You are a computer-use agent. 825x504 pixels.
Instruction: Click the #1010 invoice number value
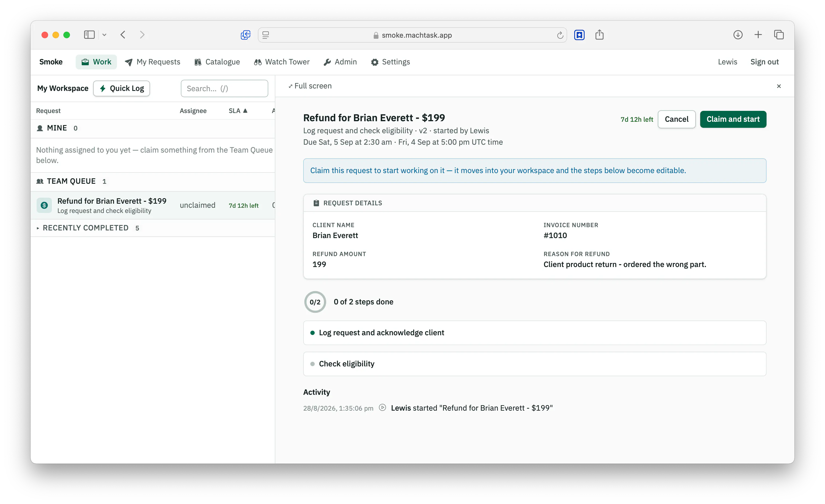pyautogui.click(x=555, y=236)
